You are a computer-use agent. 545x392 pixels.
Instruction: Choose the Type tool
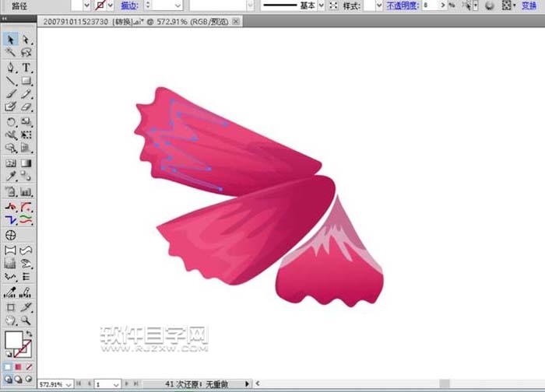(26, 67)
